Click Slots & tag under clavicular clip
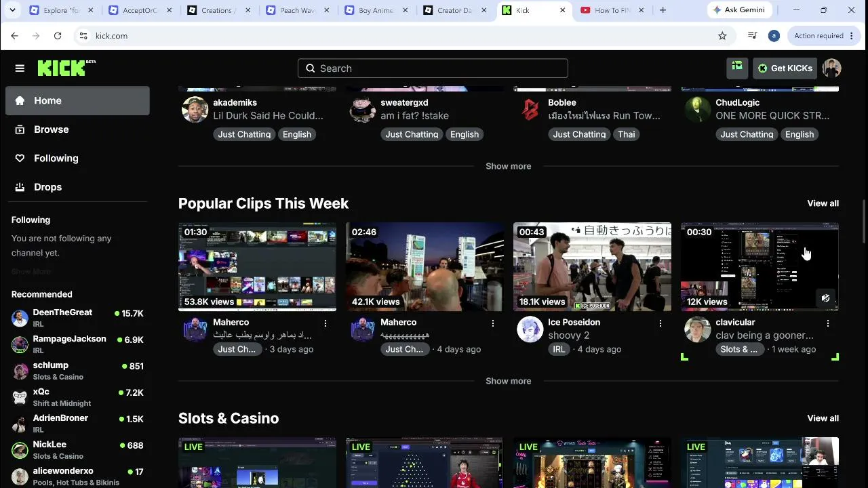The image size is (868, 488). [738, 349]
